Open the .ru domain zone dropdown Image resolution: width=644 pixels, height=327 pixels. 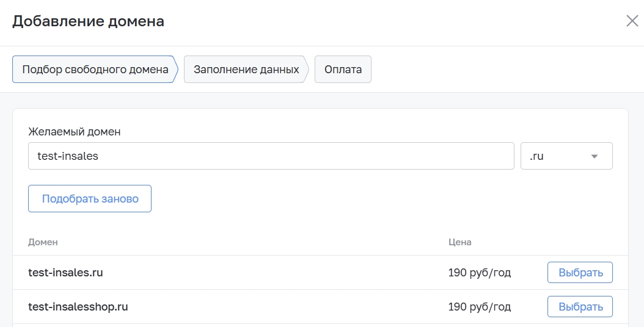[566, 156]
